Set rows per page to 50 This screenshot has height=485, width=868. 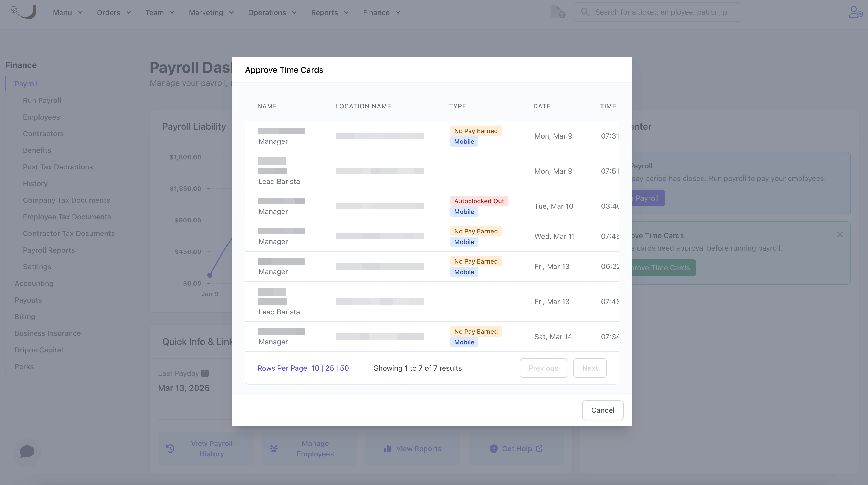coord(344,368)
